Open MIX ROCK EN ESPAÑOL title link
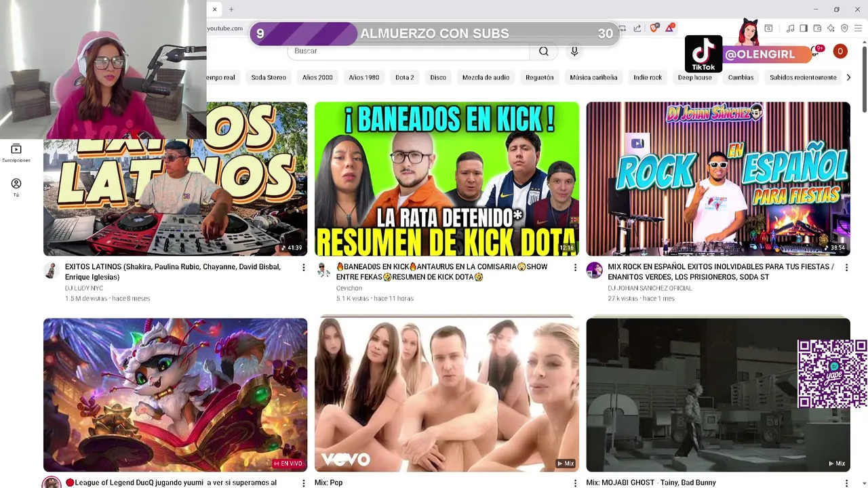868x488 pixels. (x=721, y=272)
